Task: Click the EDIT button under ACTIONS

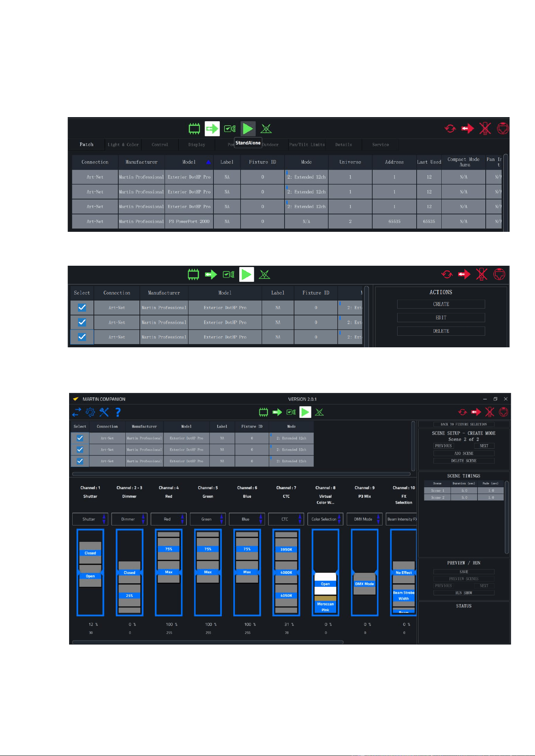Action: pyautogui.click(x=441, y=318)
